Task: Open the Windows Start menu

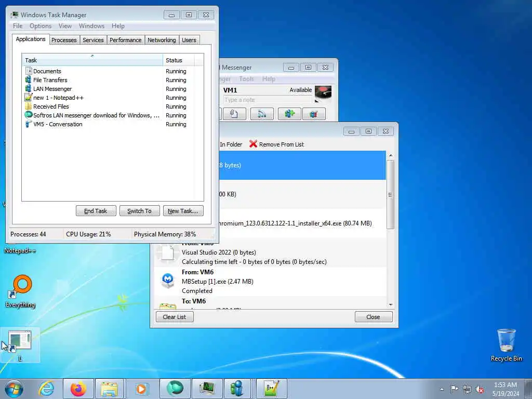Action: (x=14, y=389)
